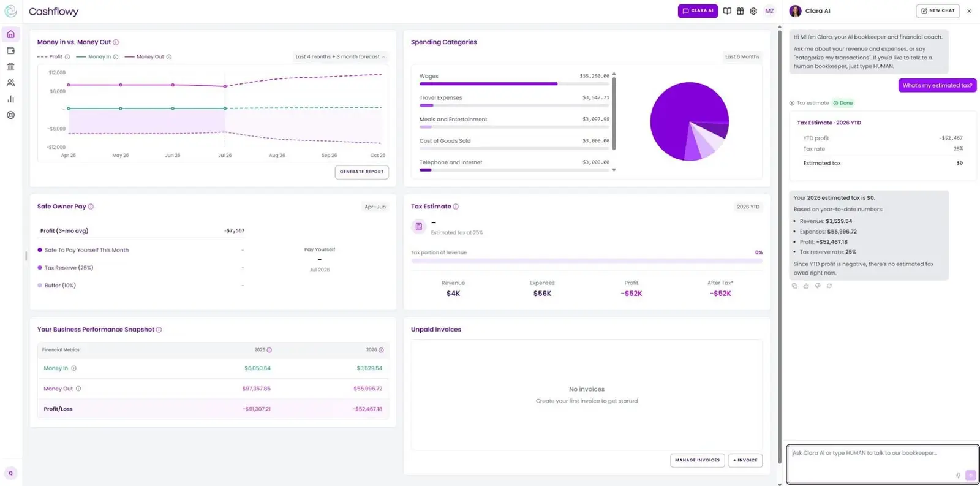Close the Clara AI chat panel
This screenshot has height=486, width=980.
coord(969,11)
